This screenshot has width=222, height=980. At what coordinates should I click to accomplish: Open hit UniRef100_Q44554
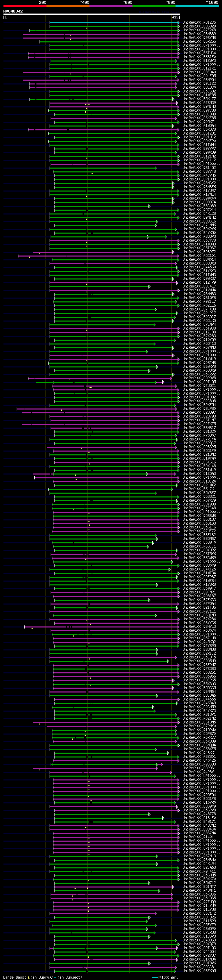(x=199, y=952)
